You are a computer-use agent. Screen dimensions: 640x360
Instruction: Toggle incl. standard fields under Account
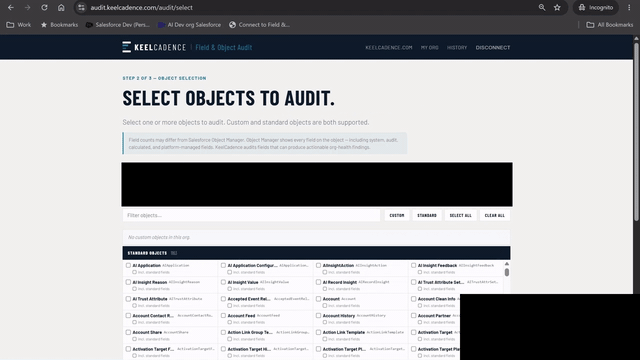point(324,306)
